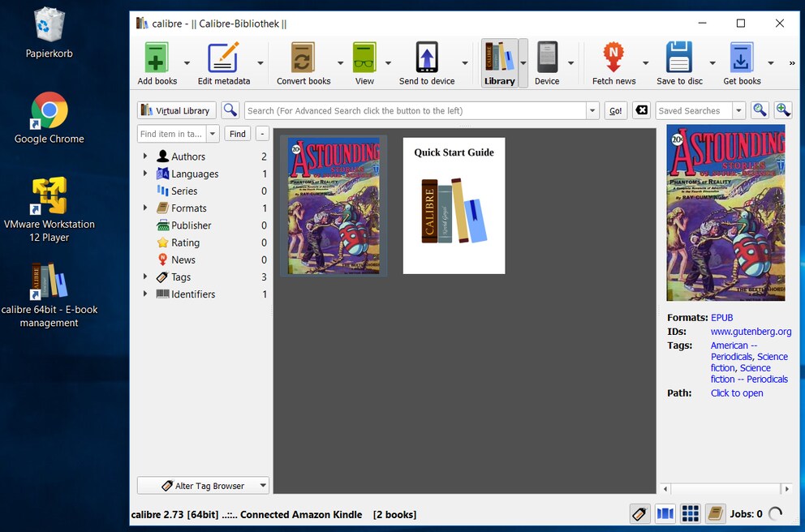The width and height of the screenshot is (805, 532).
Task: Click the Path Click to open link
Action: 737,393
